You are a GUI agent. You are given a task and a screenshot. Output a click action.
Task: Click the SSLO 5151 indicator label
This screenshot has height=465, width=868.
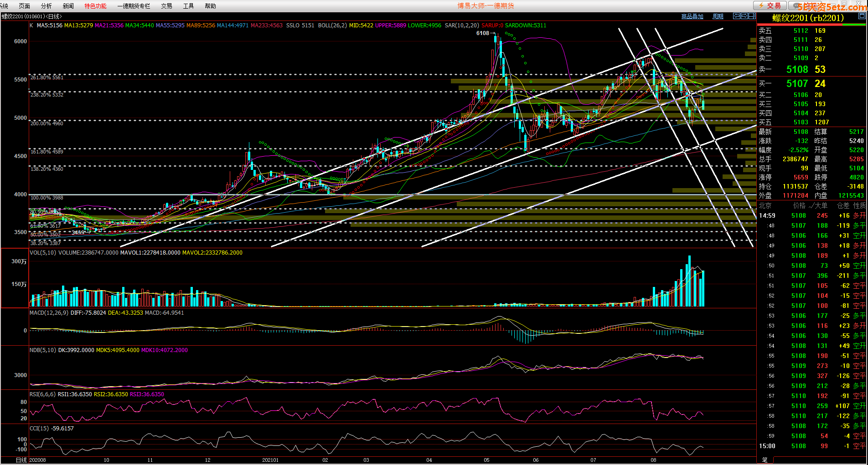click(x=300, y=26)
